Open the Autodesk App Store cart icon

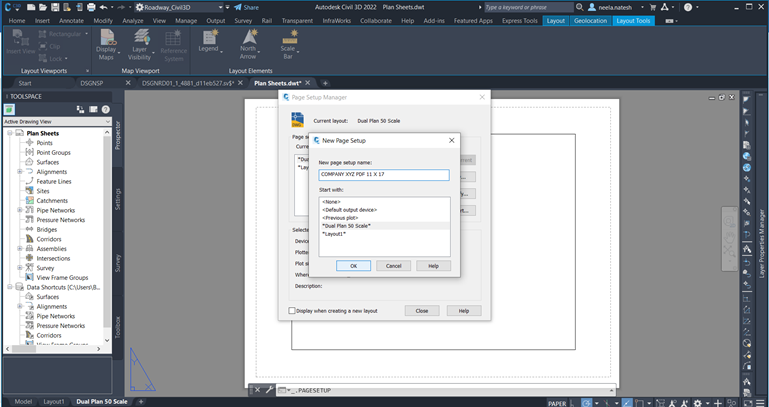point(653,7)
